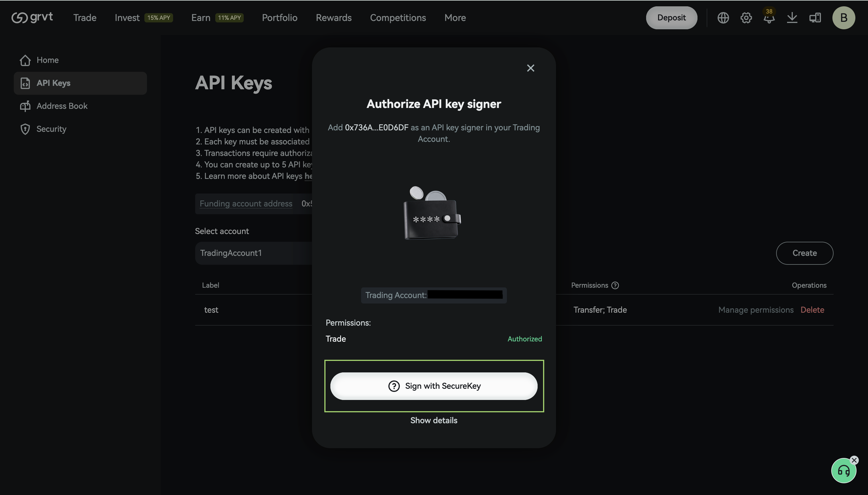Click the Deposit button
This screenshot has width=868, height=495.
(671, 18)
